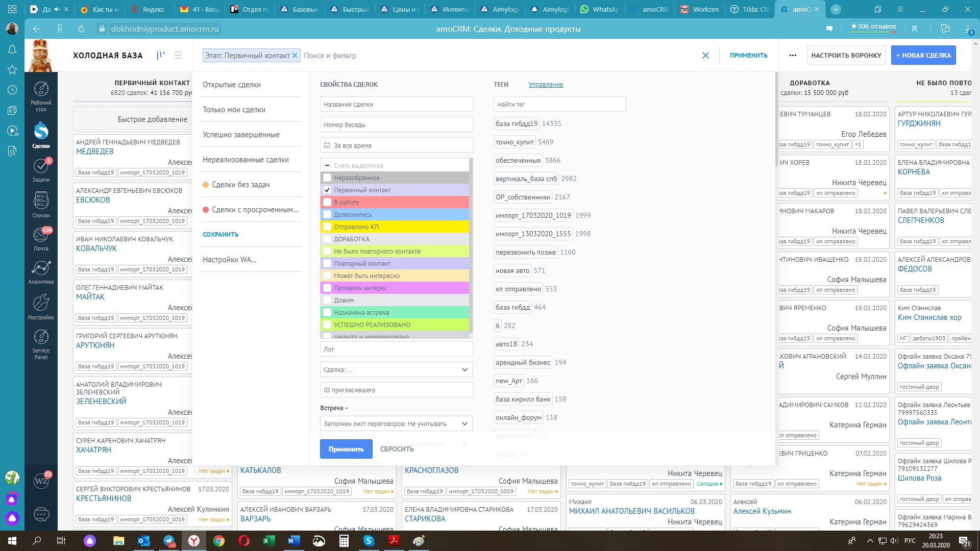Select the УСПЕШНО РЕАЛИЗОВАНО stage color swatch
The width and height of the screenshot is (980, 551).
(327, 324)
